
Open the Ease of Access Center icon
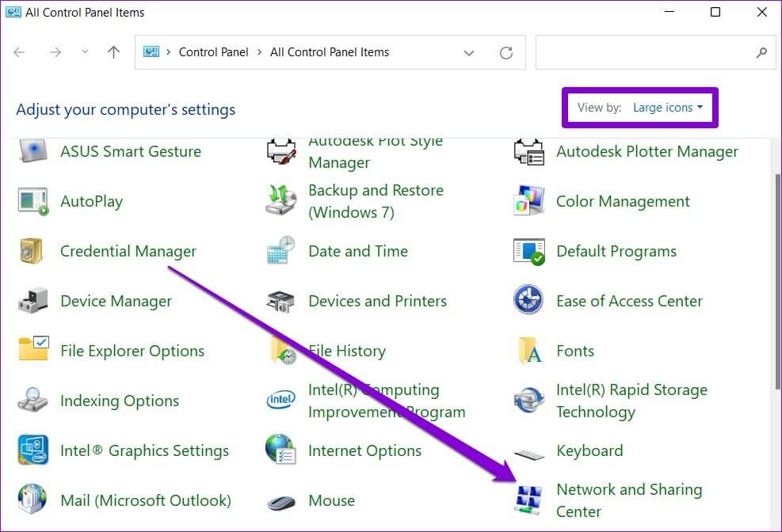[x=528, y=299]
